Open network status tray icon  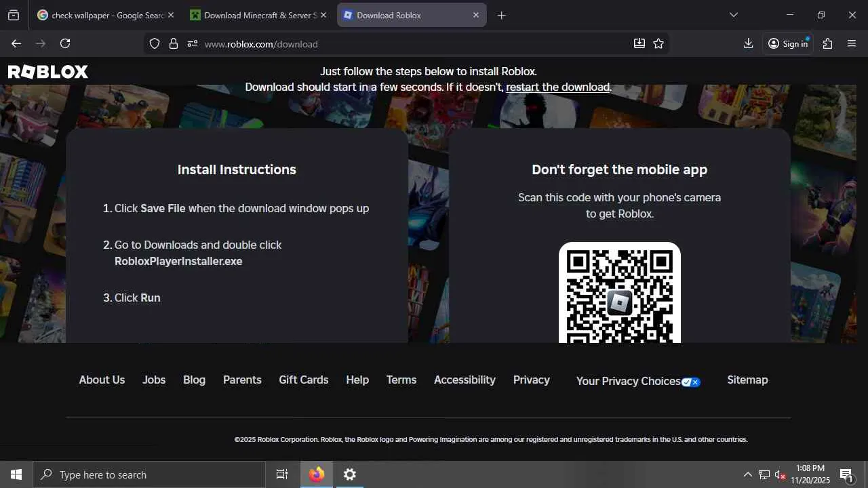pyautogui.click(x=764, y=474)
